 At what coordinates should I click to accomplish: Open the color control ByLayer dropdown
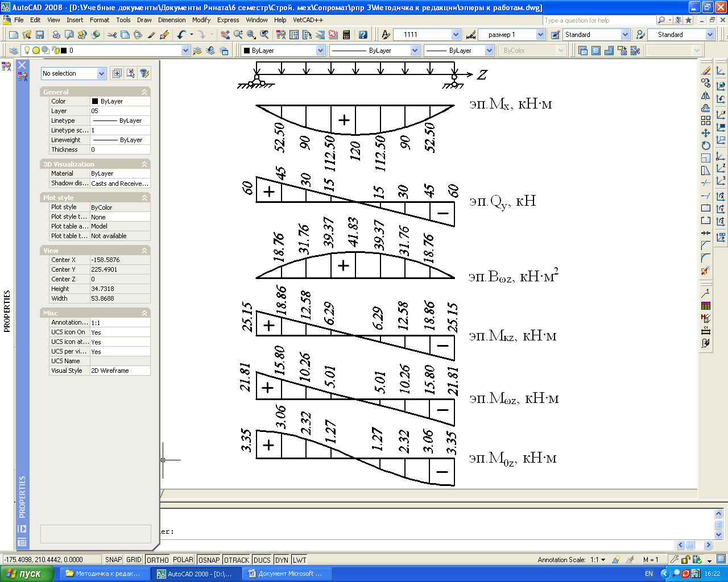(283, 51)
